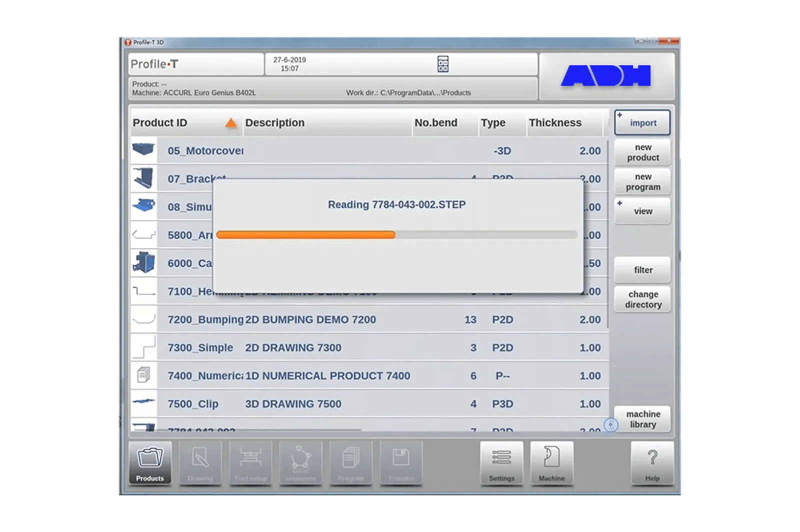Open the Program section
Screen dimensions: 800x532
[x=351, y=464]
